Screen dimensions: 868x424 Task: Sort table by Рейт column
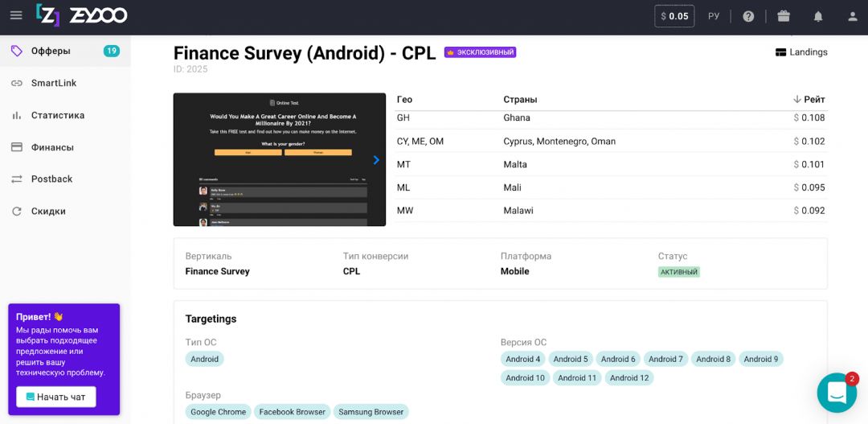pyautogui.click(x=809, y=100)
